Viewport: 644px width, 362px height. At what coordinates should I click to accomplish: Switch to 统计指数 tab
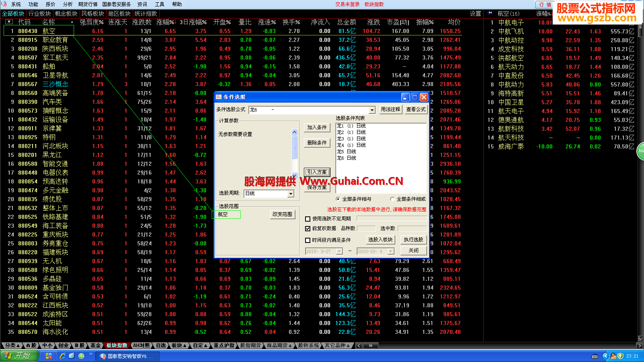[x=146, y=14]
